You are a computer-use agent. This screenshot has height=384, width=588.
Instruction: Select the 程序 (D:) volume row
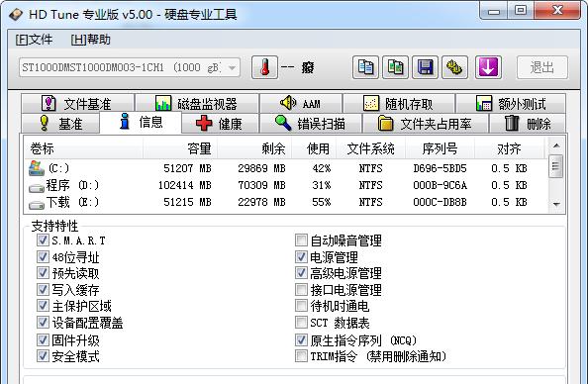pos(285,185)
